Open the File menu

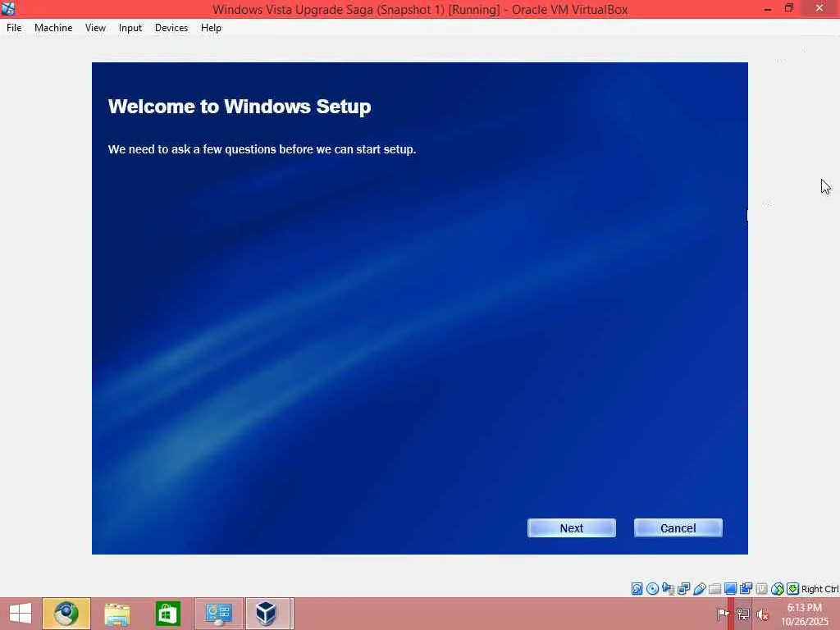click(14, 28)
